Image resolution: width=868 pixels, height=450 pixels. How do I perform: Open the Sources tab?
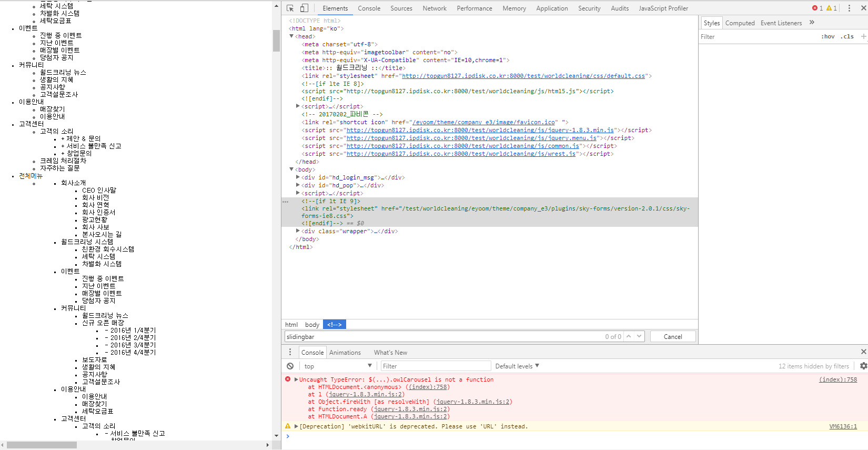point(401,8)
